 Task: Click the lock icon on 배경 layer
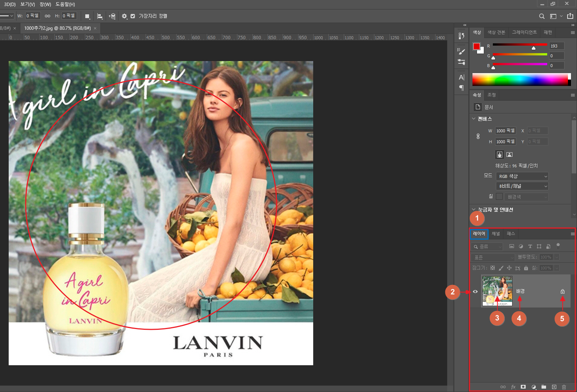563,291
